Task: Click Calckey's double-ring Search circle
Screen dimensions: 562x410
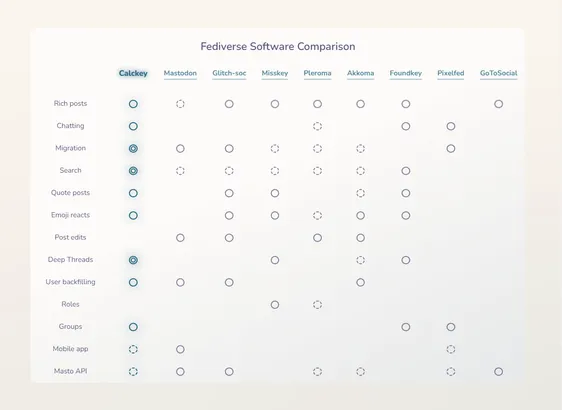Action: 133,171
